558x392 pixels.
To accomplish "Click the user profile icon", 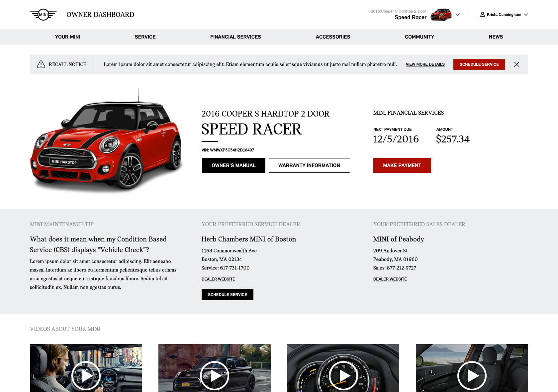I will tap(482, 15).
